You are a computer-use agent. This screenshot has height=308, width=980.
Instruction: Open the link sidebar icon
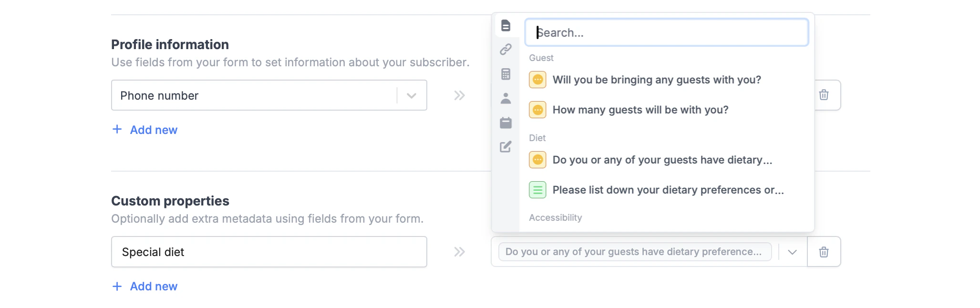[x=505, y=49]
